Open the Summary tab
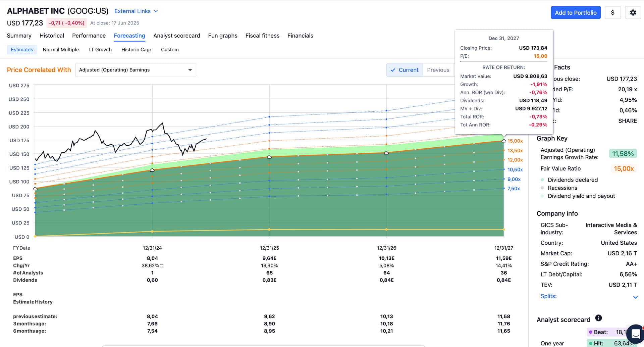The image size is (644, 347). (19, 36)
